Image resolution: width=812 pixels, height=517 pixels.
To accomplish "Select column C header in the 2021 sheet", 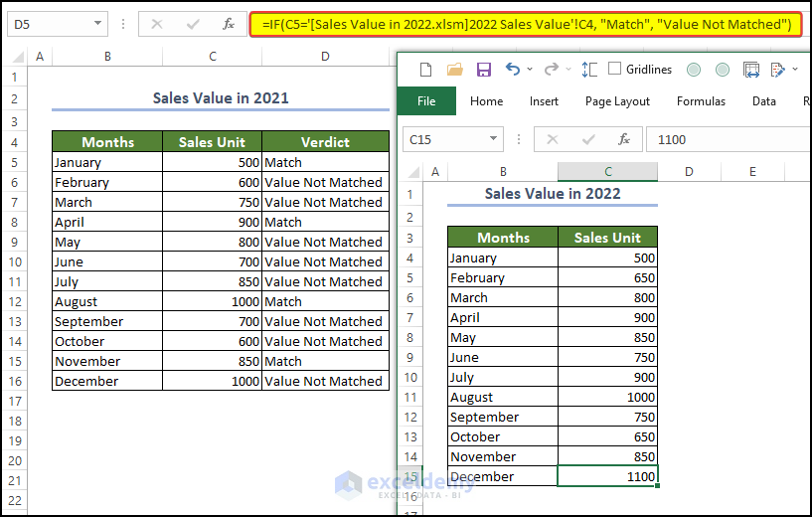I will pos(213,57).
